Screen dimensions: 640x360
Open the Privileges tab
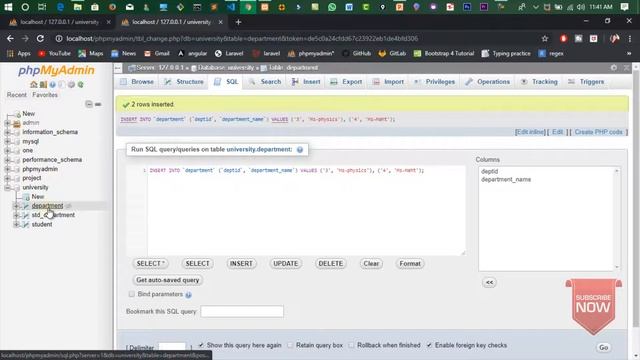(435, 82)
